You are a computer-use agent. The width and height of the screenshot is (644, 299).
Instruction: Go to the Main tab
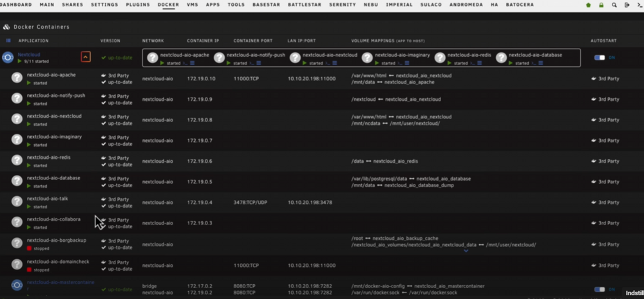click(x=46, y=5)
